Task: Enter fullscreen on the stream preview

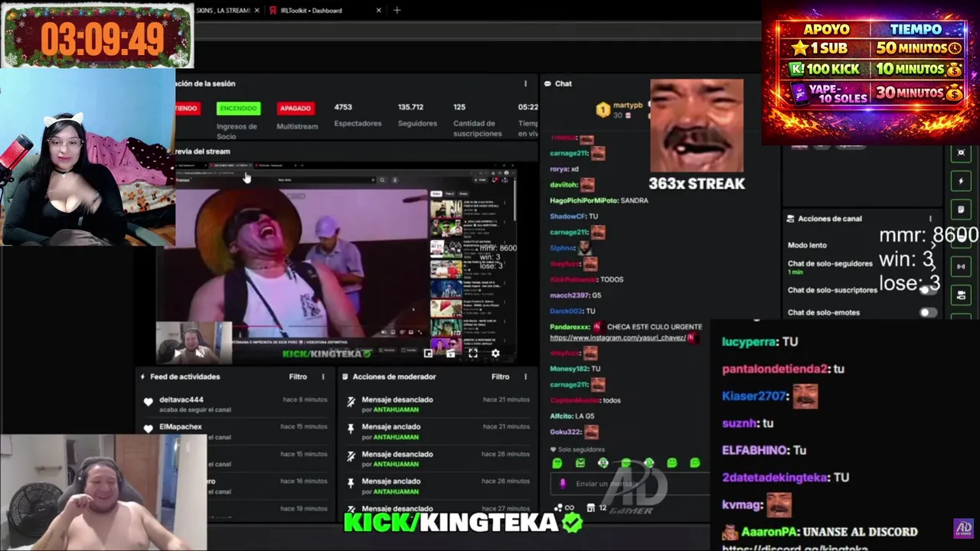Action: pyautogui.click(x=473, y=354)
